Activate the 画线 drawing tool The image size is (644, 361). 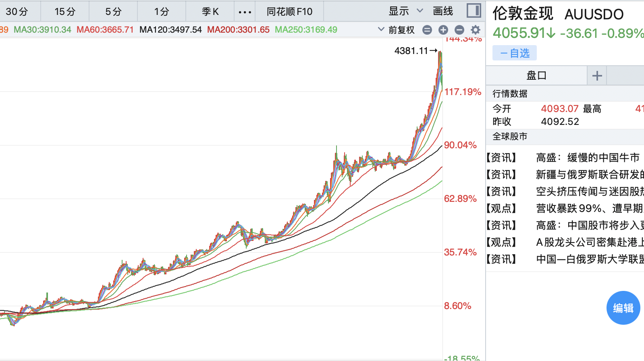tap(443, 11)
